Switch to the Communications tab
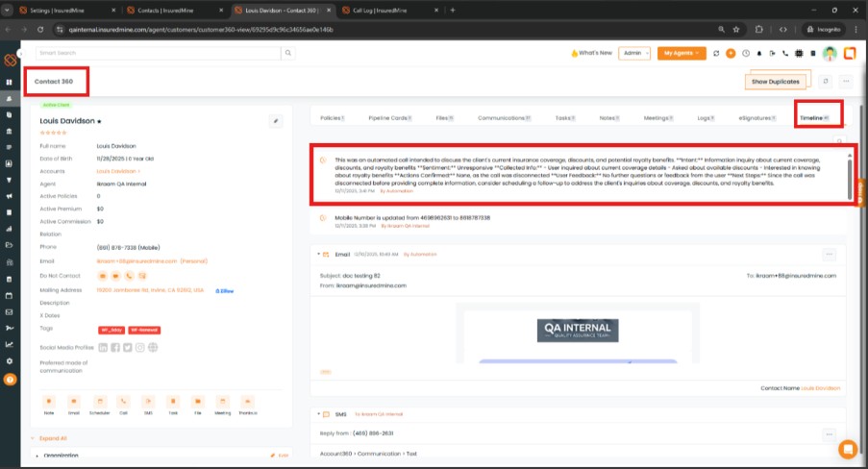This screenshot has height=469, width=868. tap(504, 117)
